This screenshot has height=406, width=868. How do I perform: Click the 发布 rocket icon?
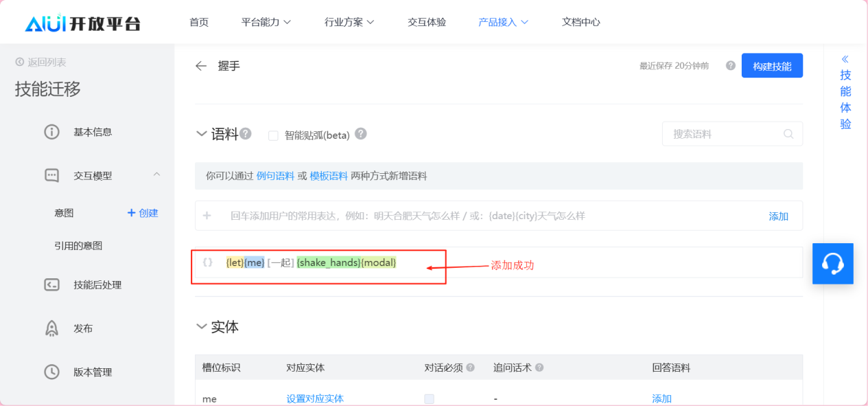coord(51,328)
